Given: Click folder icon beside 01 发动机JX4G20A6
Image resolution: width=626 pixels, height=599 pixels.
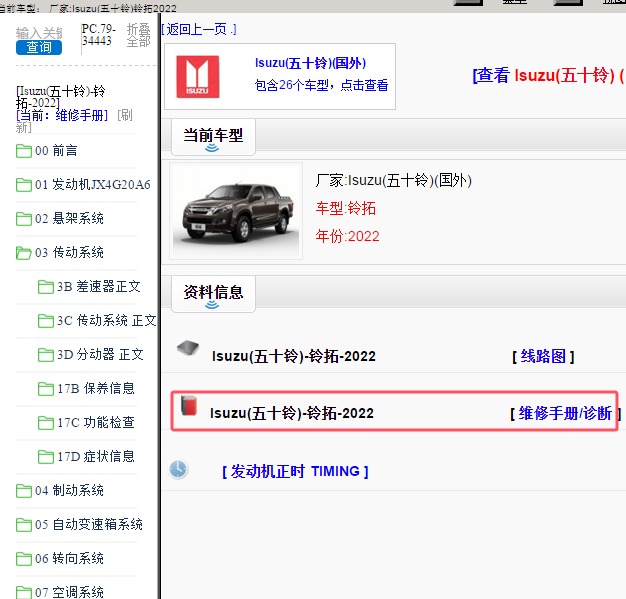Looking at the screenshot, I should [x=24, y=185].
